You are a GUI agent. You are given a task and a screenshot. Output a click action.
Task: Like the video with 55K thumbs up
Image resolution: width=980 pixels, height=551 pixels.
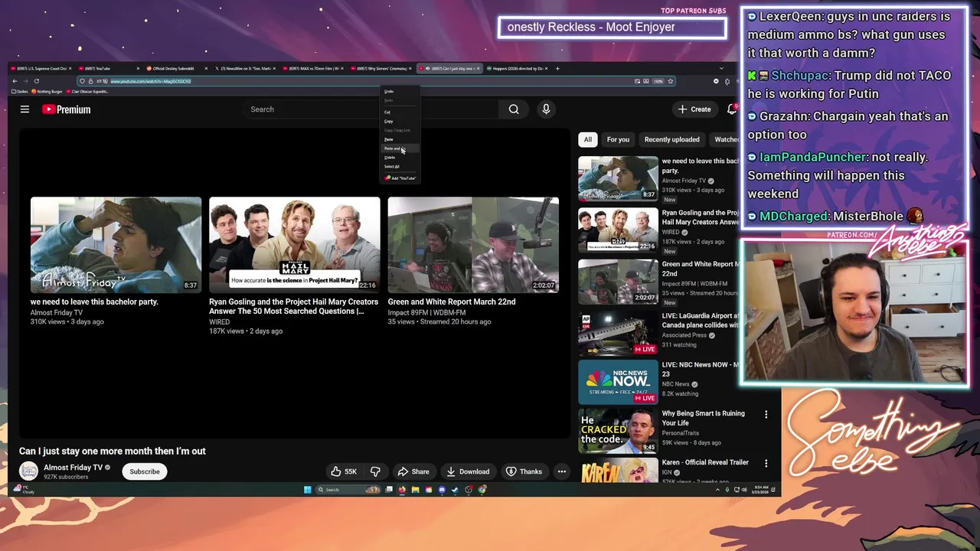tap(343, 471)
